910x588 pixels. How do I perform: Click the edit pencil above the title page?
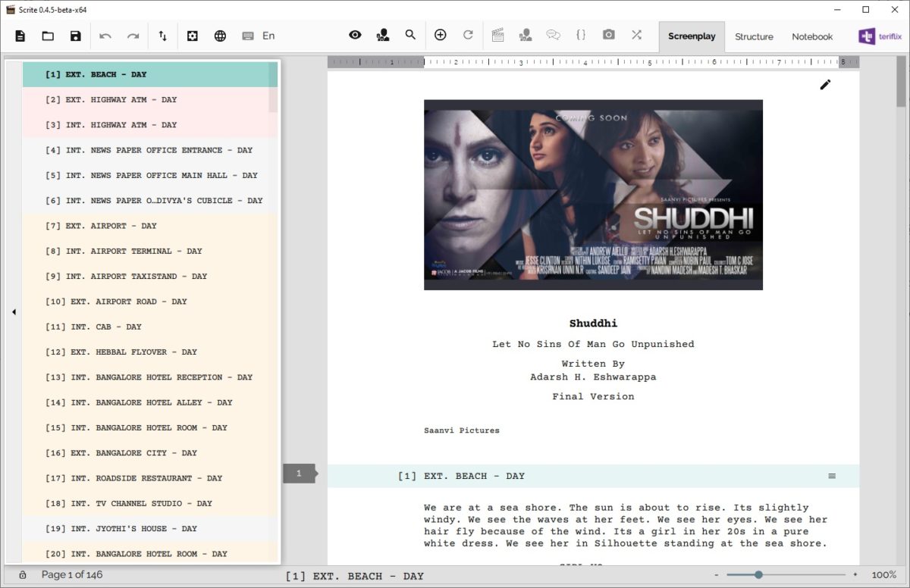tap(825, 85)
